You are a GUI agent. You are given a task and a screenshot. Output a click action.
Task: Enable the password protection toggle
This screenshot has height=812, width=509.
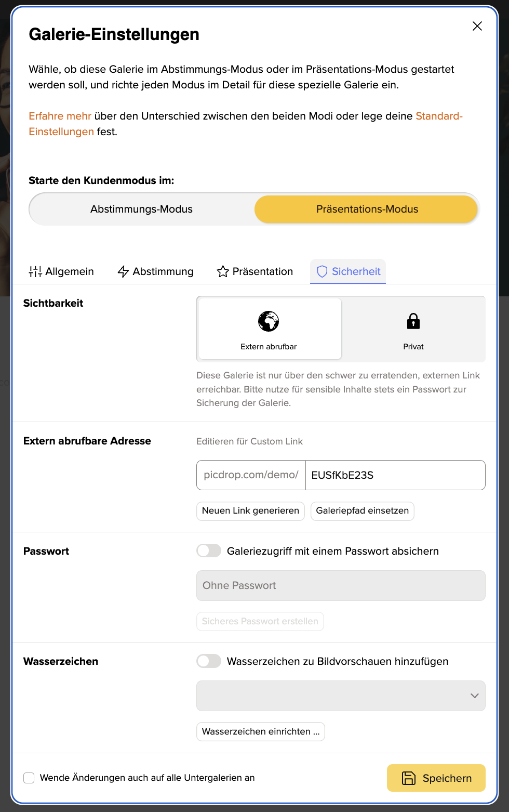(209, 551)
